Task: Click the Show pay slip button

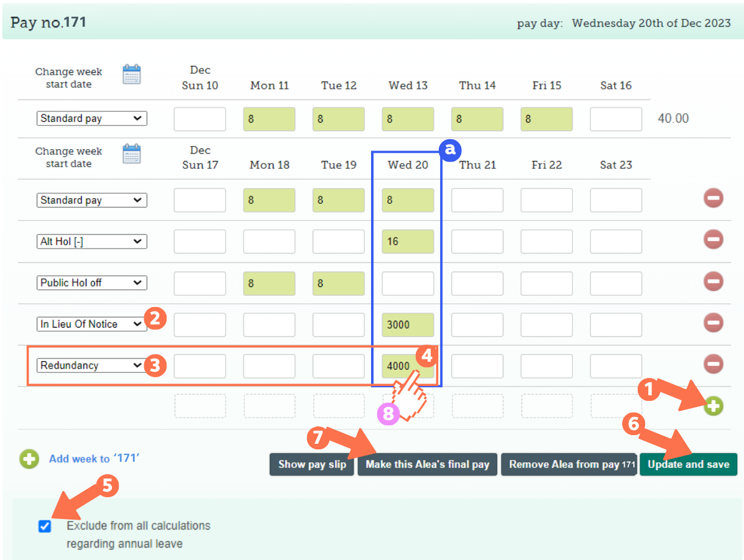Action: tap(311, 464)
